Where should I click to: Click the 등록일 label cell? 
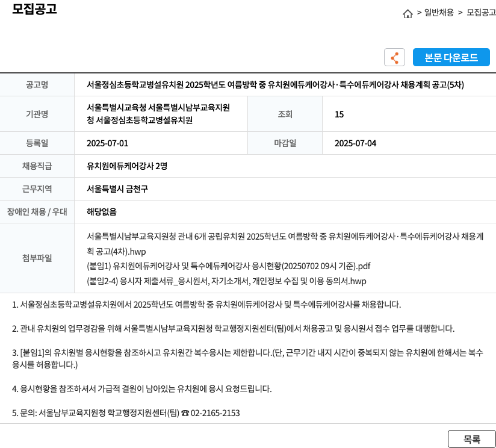pos(37,143)
